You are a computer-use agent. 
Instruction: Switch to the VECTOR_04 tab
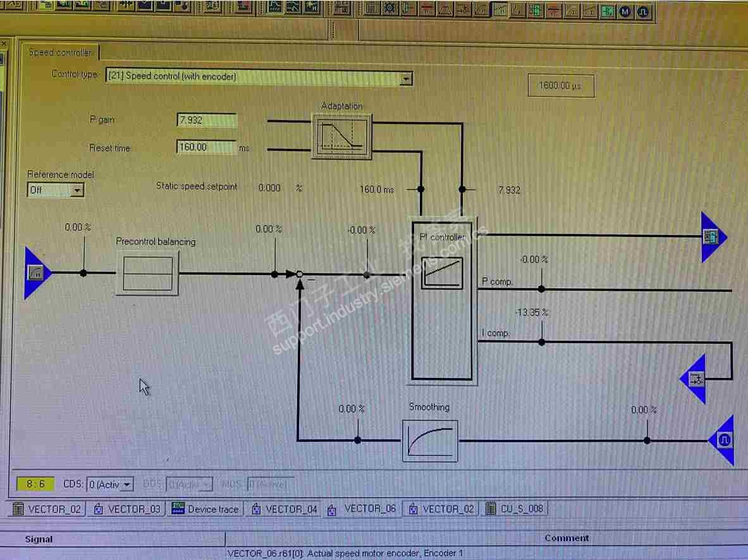tap(284, 509)
